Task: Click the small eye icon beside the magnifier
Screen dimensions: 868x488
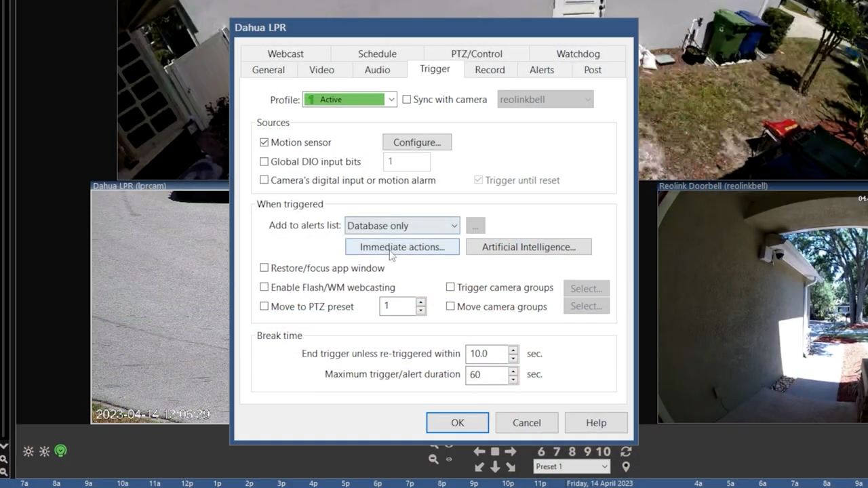Action: [449, 459]
